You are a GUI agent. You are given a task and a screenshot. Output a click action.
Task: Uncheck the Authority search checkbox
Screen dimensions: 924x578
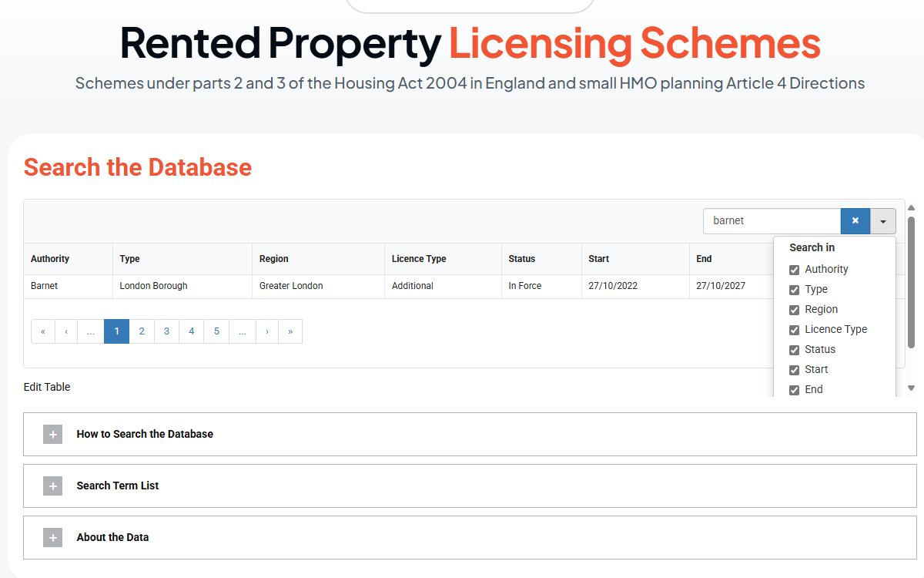point(795,270)
